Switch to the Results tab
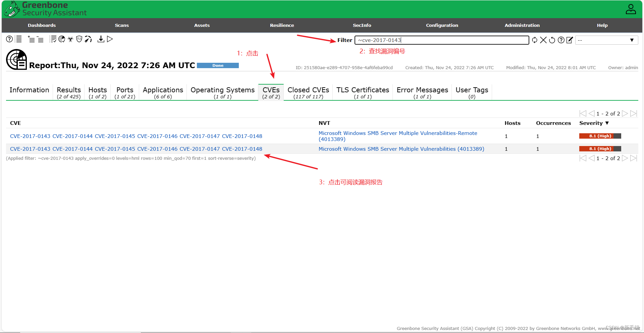Image resolution: width=644 pixels, height=333 pixels. pos(69,92)
